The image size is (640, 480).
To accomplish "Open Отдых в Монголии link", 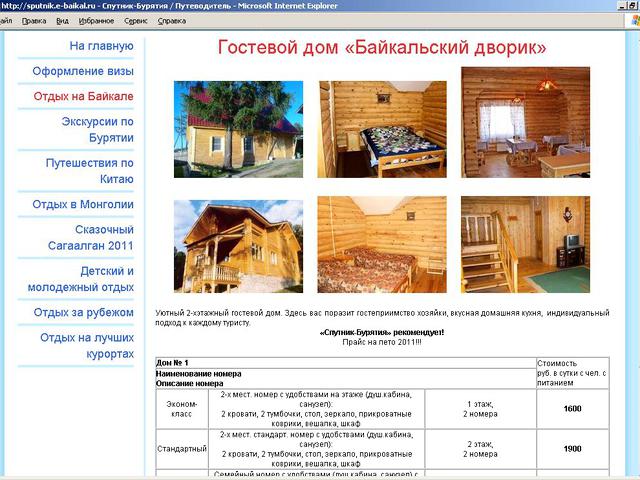I will point(83,204).
